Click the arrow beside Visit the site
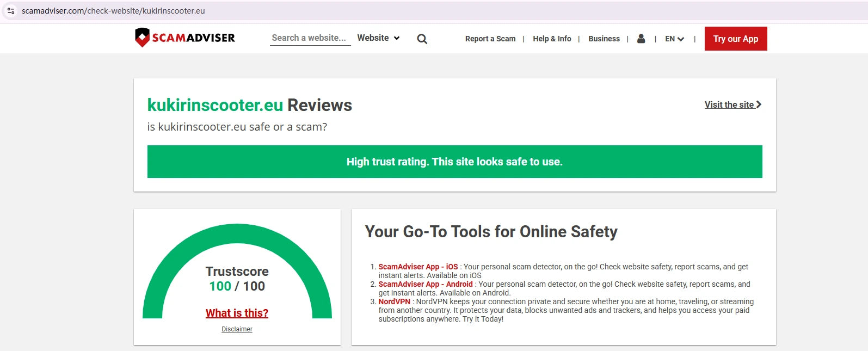Image resolution: width=868 pixels, height=351 pixels. [759, 104]
